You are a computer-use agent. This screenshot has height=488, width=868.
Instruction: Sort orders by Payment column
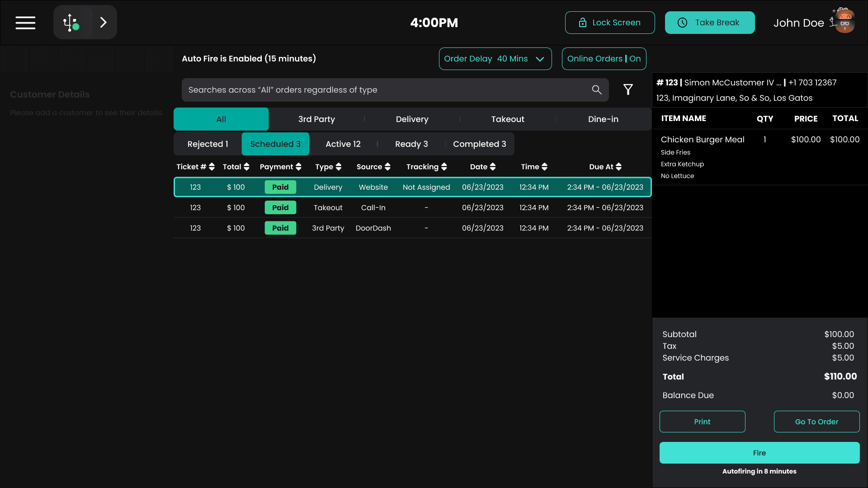[298, 167]
